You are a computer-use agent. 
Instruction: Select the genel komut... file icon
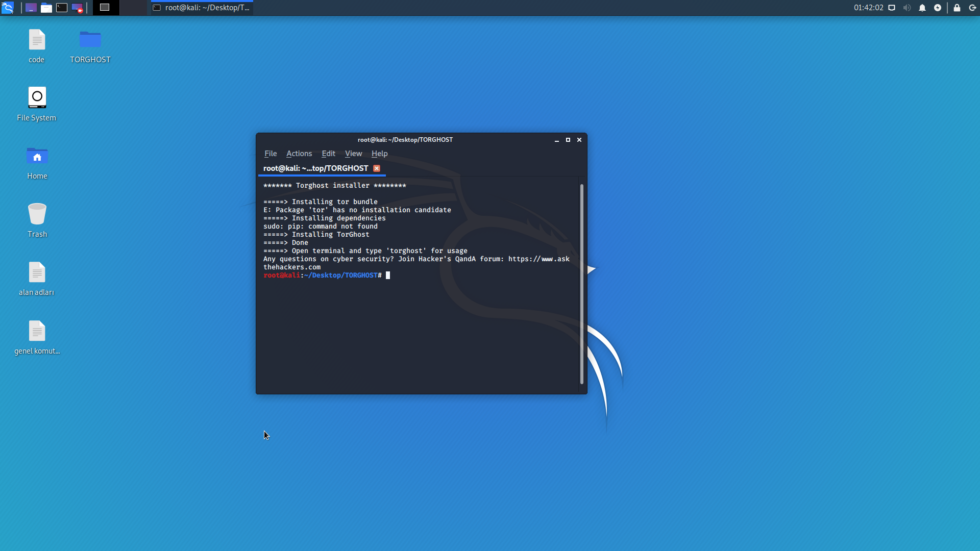(x=37, y=338)
